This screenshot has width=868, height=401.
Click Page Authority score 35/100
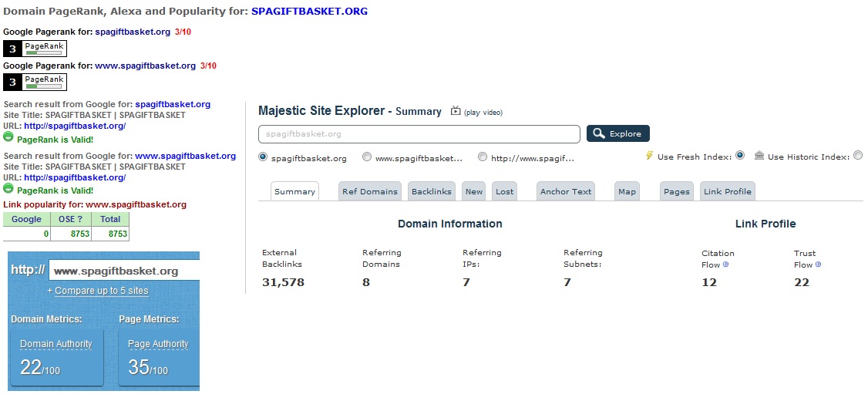(x=148, y=367)
